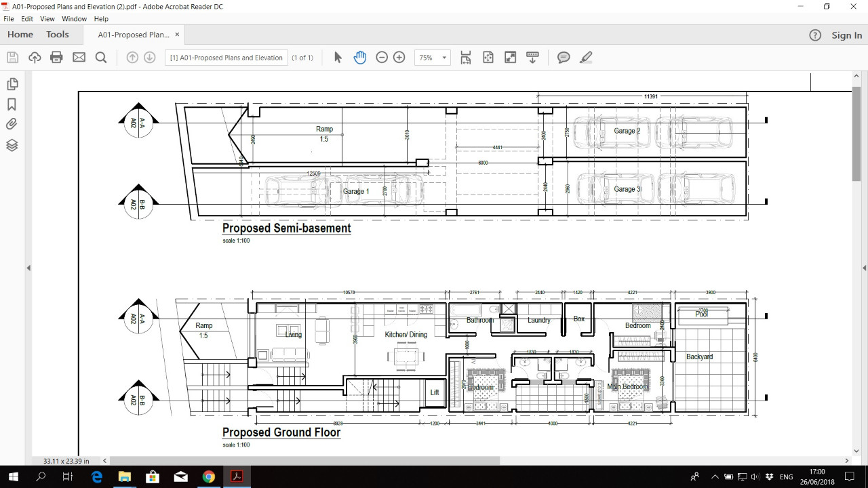Open the View menu
The width and height of the screenshot is (868, 488).
(47, 19)
